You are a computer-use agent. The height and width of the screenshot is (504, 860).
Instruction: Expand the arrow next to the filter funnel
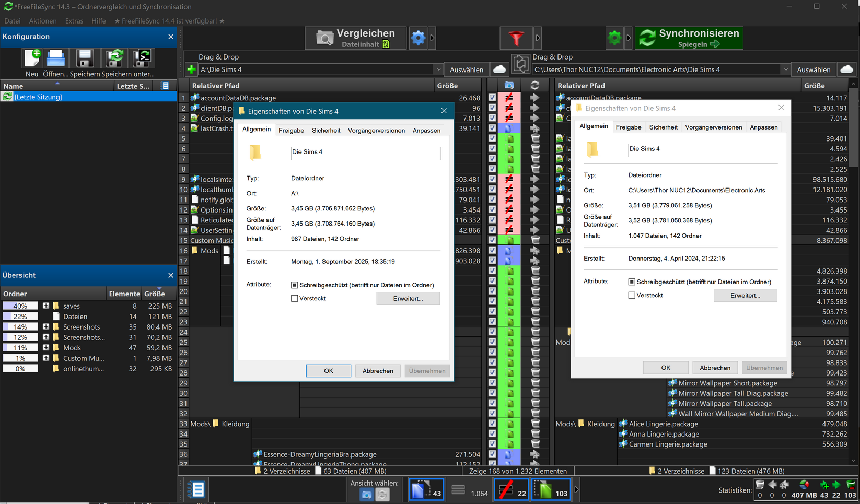point(538,38)
